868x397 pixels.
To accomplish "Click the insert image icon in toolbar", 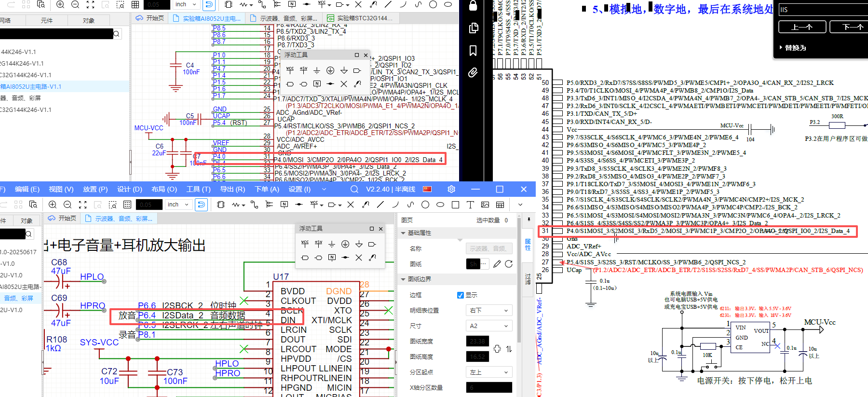I will [x=485, y=205].
